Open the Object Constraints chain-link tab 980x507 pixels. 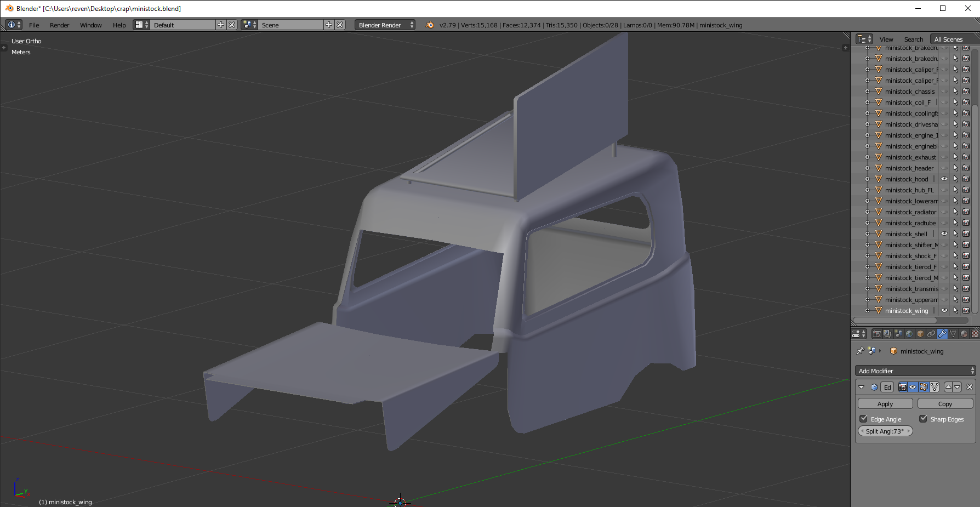coord(931,334)
